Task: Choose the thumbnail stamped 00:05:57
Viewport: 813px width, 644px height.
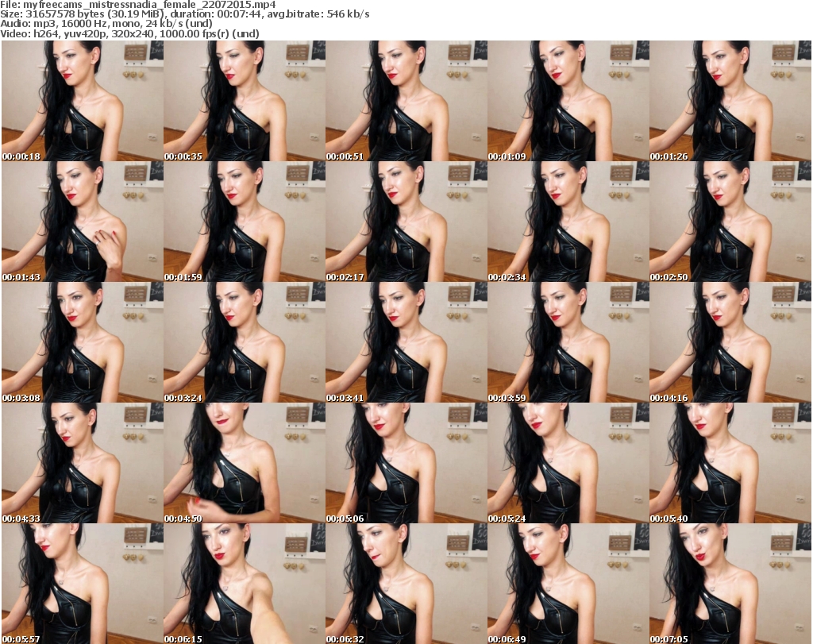Action: click(x=83, y=584)
